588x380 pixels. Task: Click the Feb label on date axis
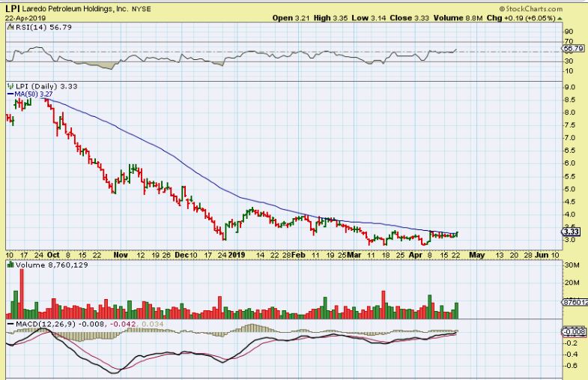[x=298, y=255]
